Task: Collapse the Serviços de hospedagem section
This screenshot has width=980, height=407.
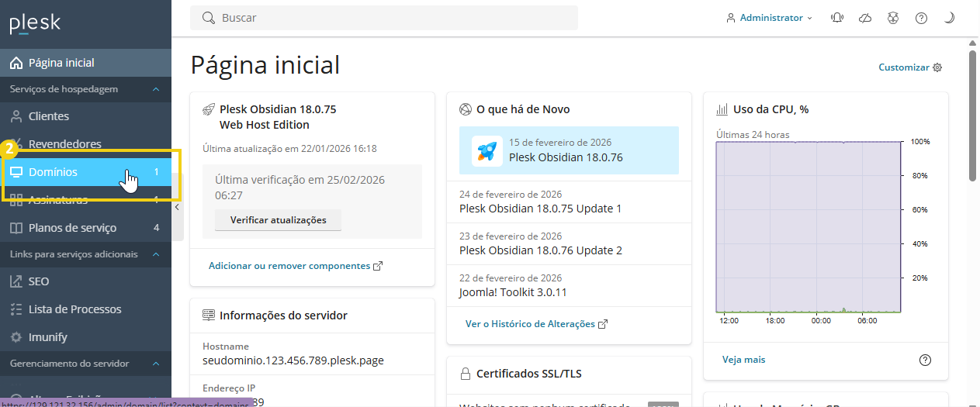Action: [156, 89]
